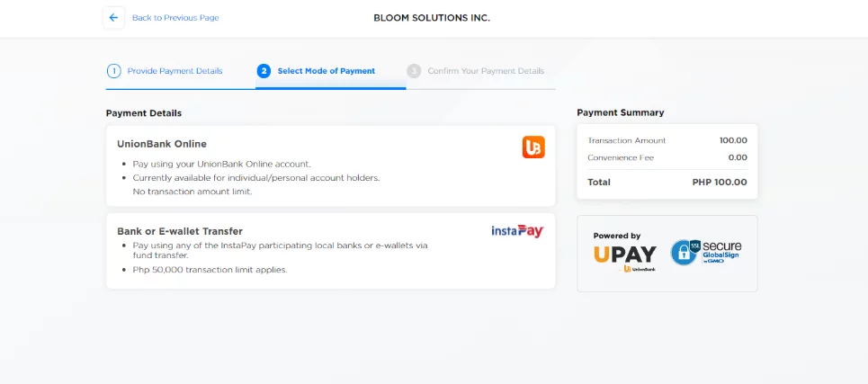Screen dimensions: 868x384
Task: Click the Transaction Amount row
Action: point(667,140)
